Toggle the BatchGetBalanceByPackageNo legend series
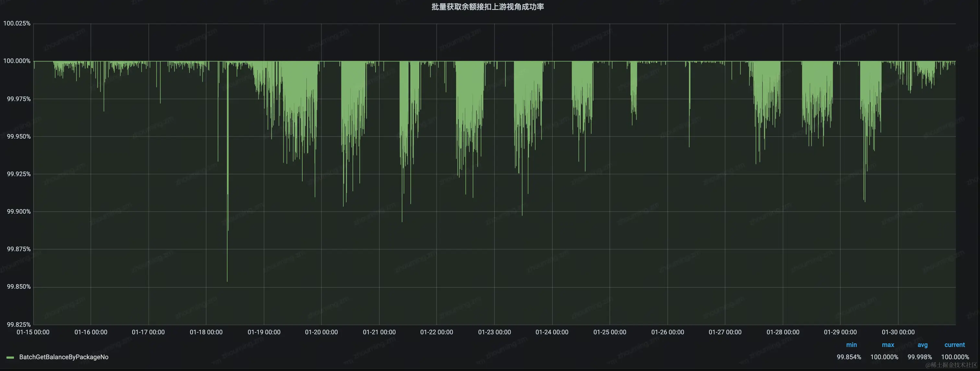Viewport: 980px width, 371px height. pyautogui.click(x=64, y=357)
